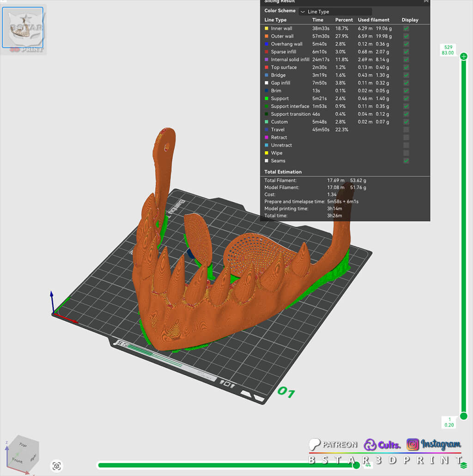The height and width of the screenshot is (476, 473).
Task: Click the Top face of view cube
Action: (23, 445)
